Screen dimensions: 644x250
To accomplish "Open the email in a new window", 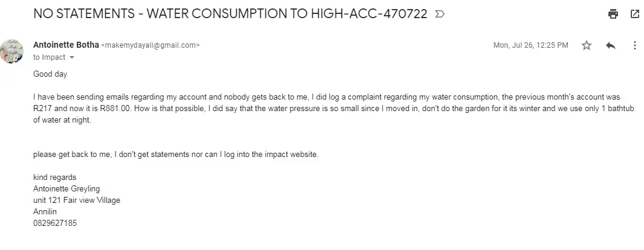I will pyautogui.click(x=635, y=14).
